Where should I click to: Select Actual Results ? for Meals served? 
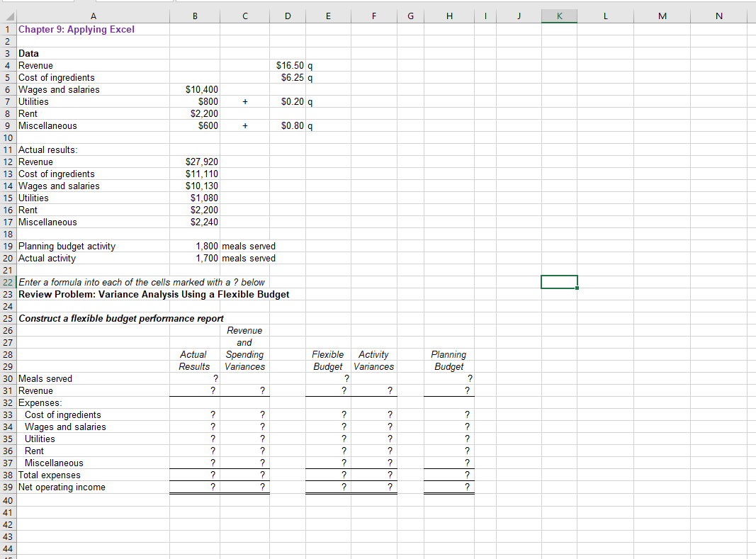point(195,379)
